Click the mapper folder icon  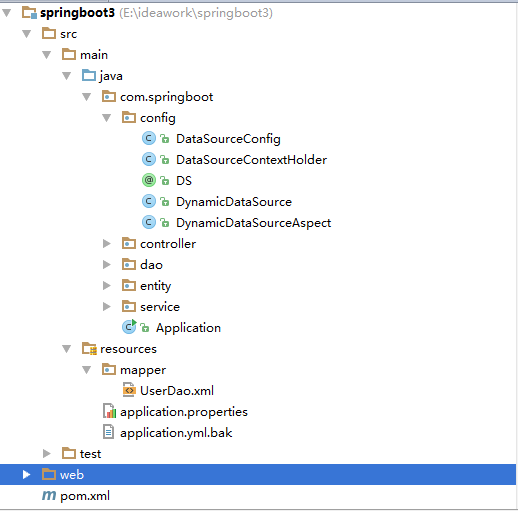pyautogui.click(x=109, y=369)
